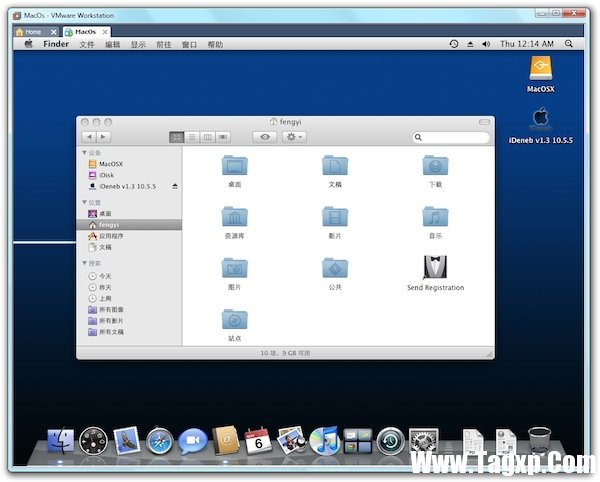The height and width of the screenshot is (482, 600).
Task: Open the Time Machine menu bar icon
Action: tap(454, 44)
